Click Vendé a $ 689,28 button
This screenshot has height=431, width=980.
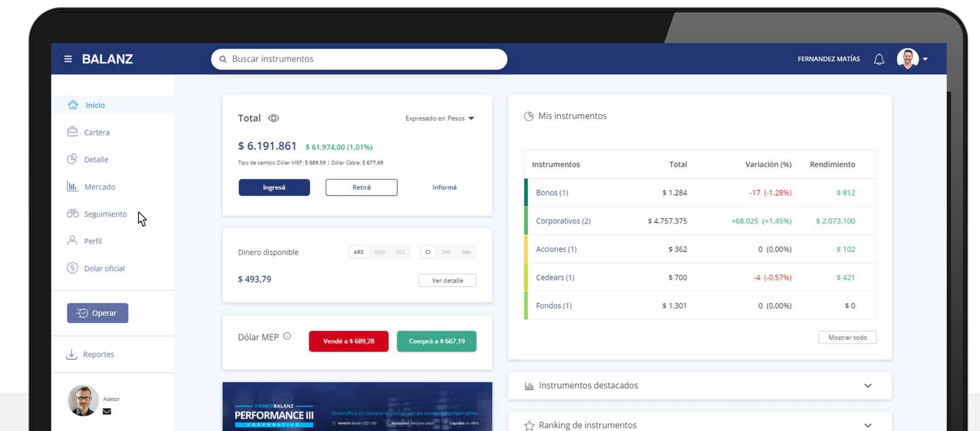(348, 341)
